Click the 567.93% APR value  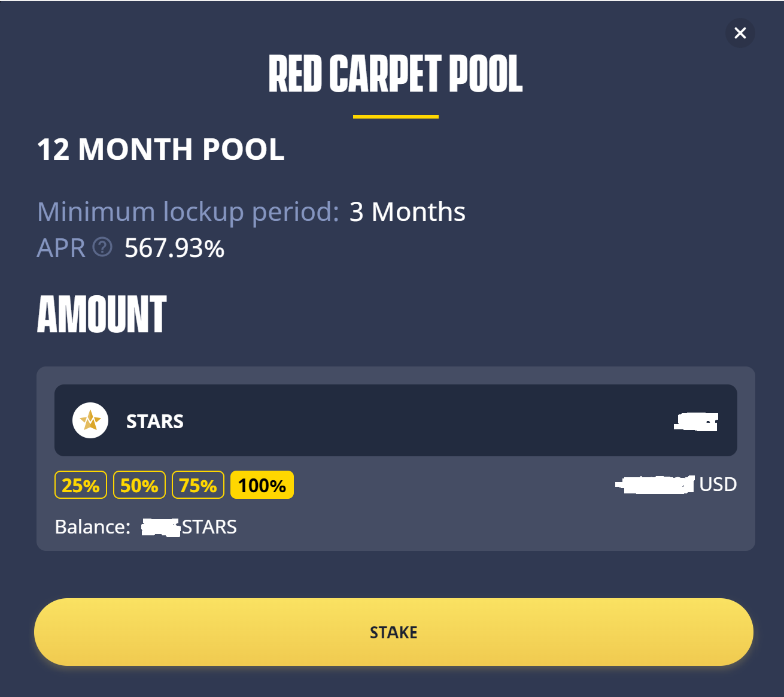[x=174, y=248]
